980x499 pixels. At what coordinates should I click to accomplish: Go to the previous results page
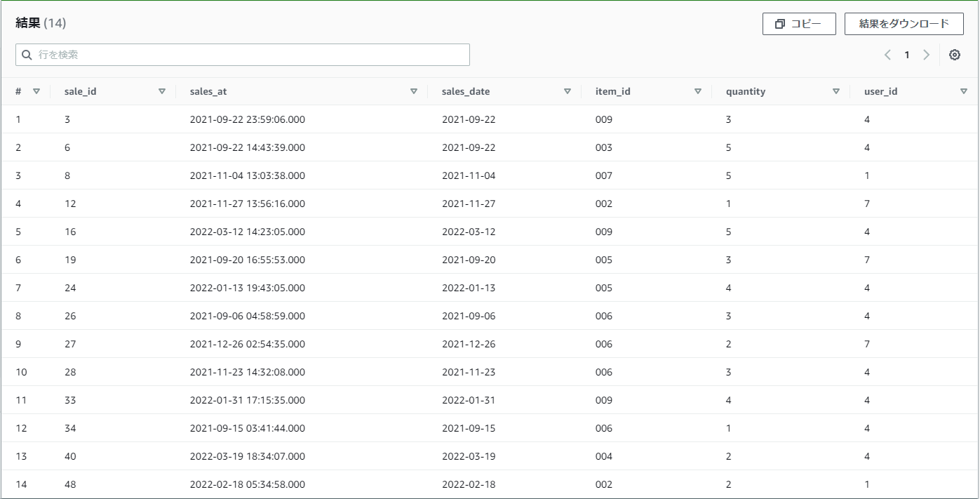[887, 55]
